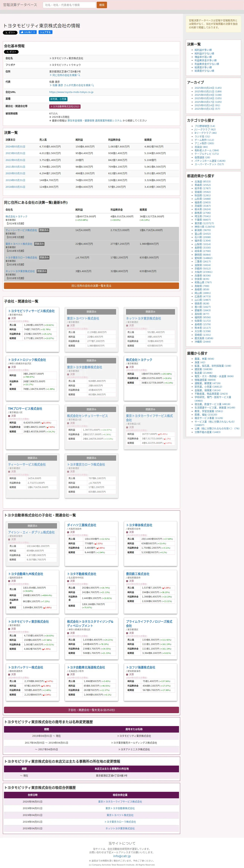Click the Facebook いいね! button
Screen dimensions: 244x868
tap(28, 32)
